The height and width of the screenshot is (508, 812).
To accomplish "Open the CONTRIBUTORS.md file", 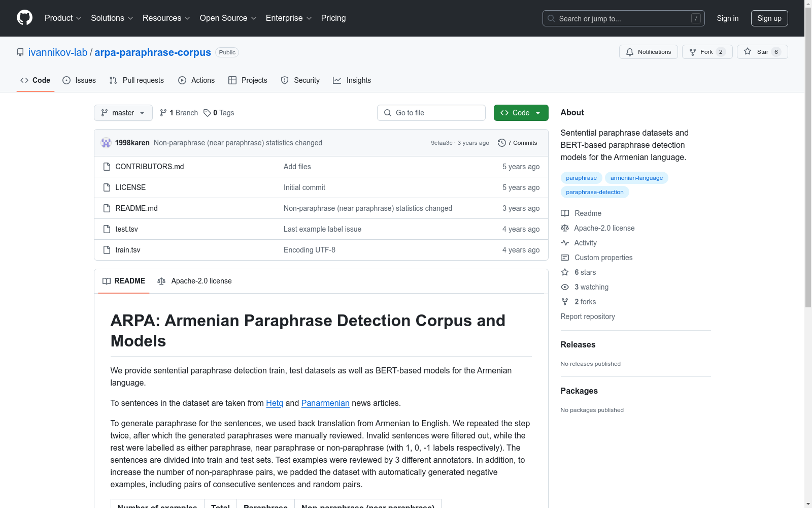I will (150, 167).
